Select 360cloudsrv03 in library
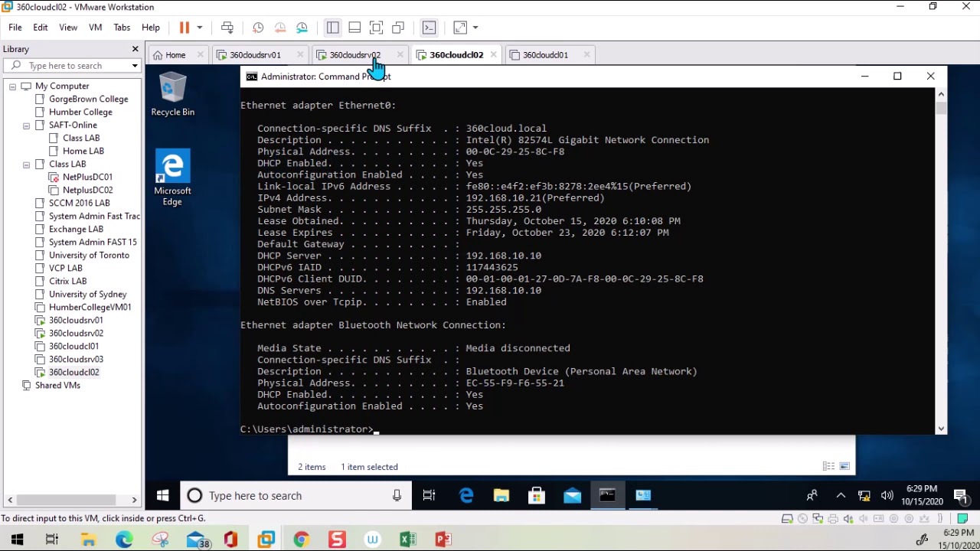The image size is (980, 551). click(76, 360)
